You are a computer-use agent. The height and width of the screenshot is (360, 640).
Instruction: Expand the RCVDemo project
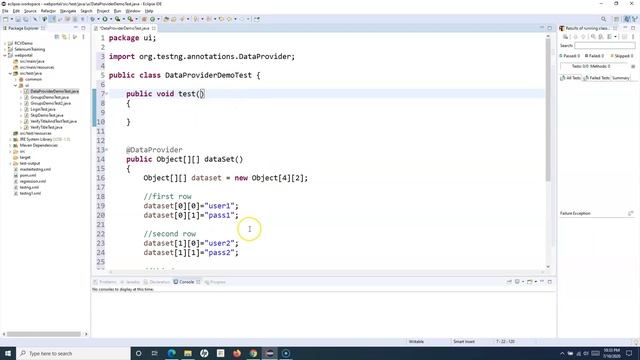(x=5, y=43)
